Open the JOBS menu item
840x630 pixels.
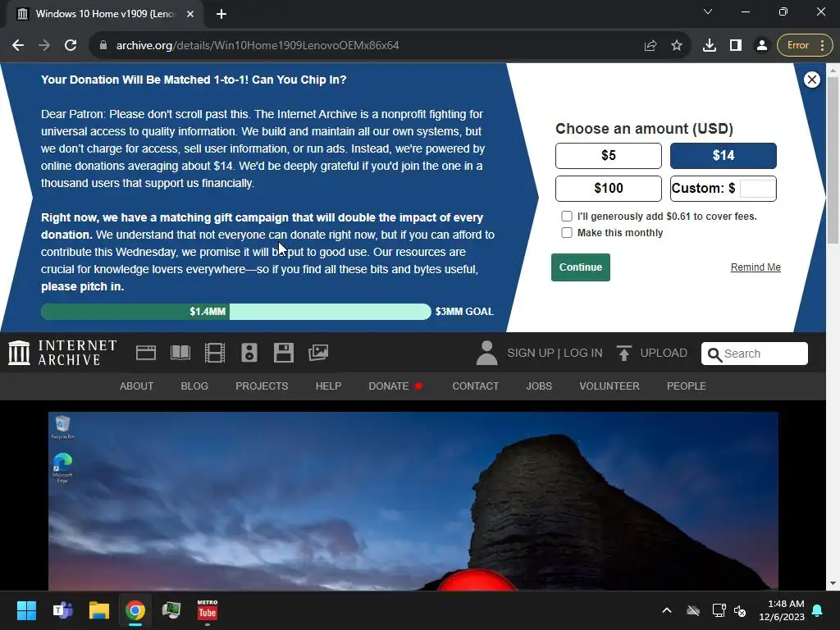(x=539, y=386)
